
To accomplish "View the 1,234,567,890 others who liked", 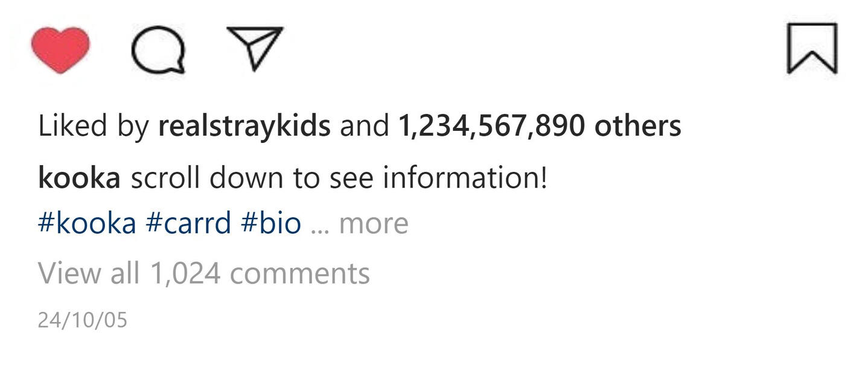I will [540, 127].
